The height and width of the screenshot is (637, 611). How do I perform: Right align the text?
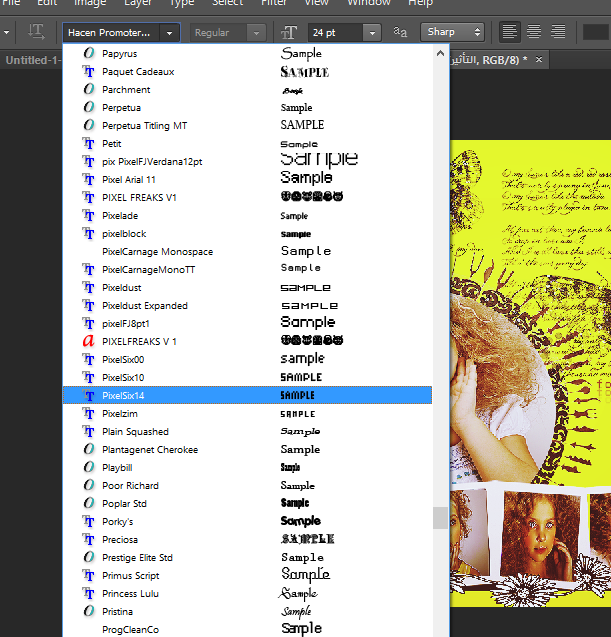(558, 32)
